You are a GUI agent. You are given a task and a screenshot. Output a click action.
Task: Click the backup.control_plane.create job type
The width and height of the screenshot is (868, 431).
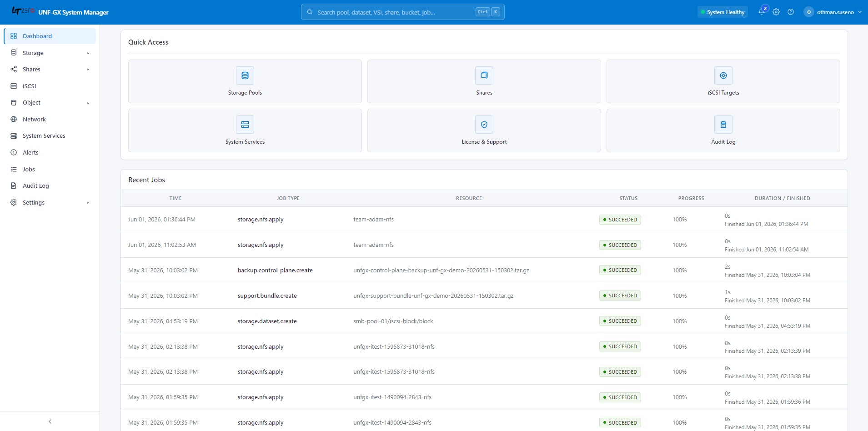click(x=275, y=271)
